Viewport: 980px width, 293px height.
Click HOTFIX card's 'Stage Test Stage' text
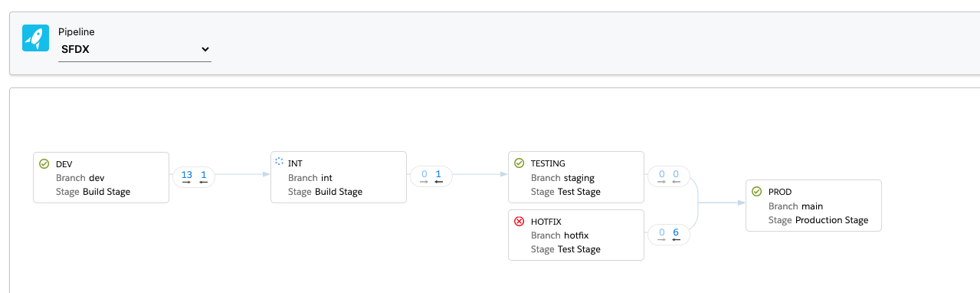(566, 249)
